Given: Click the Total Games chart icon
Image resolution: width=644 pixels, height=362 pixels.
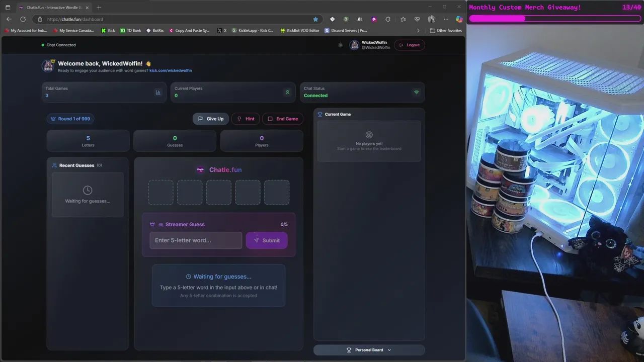Looking at the screenshot, I should 158,92.
